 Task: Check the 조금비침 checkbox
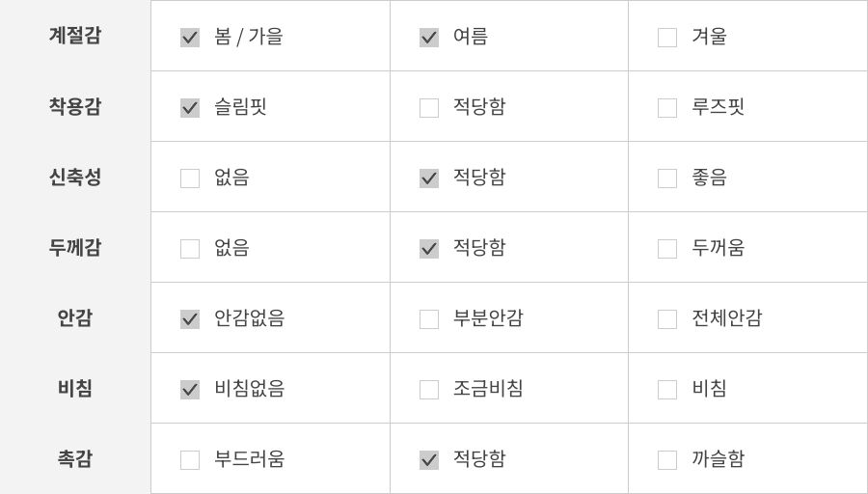click(x=429, y=390)
